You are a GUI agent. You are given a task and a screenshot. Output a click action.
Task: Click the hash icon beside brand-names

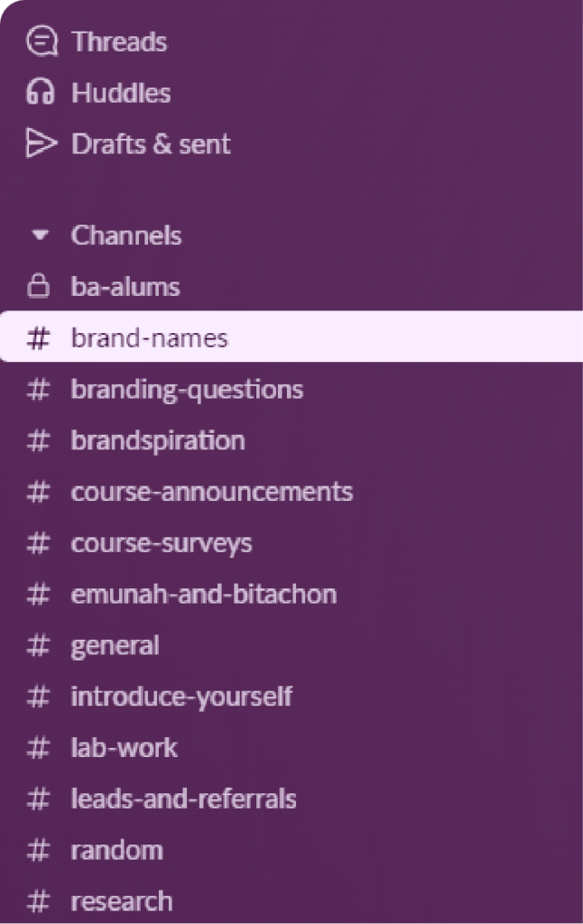(x=38, y=338)
